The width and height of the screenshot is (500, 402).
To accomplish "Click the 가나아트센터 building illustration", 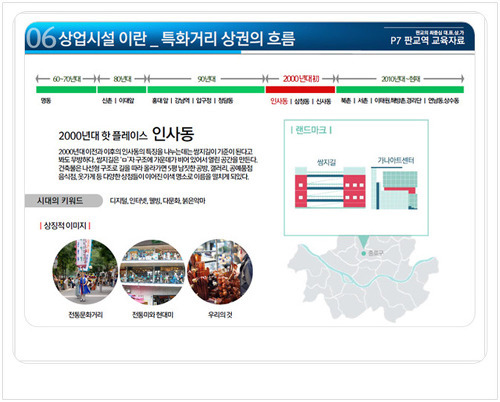I will (394, 188).
